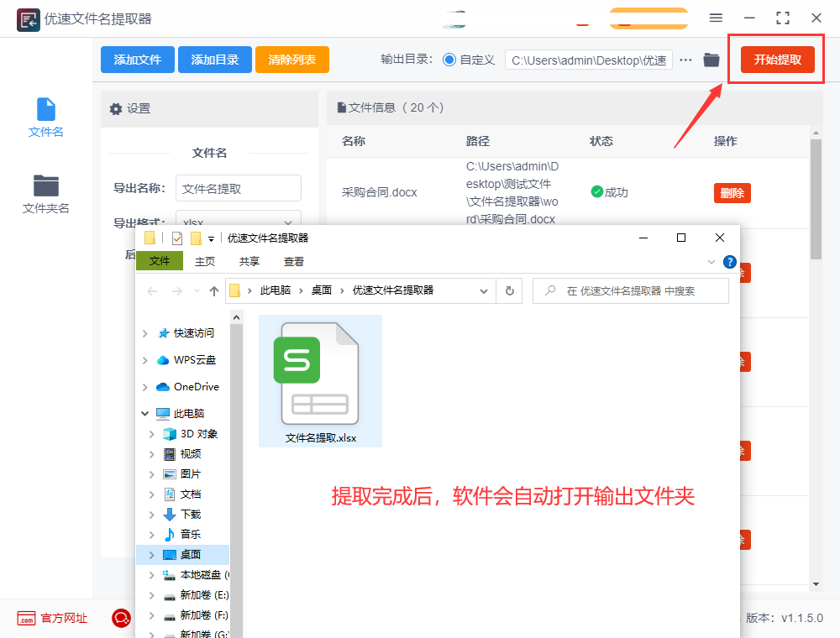Click the Explorer search box

631,290
